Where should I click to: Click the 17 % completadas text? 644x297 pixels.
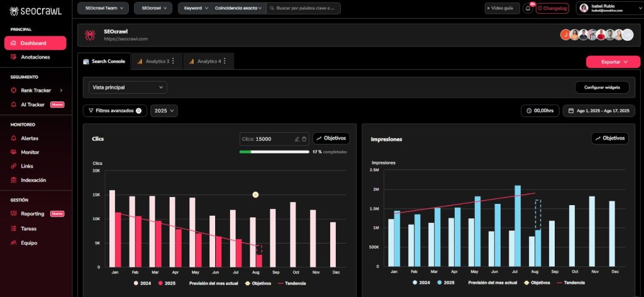(330, 152)
